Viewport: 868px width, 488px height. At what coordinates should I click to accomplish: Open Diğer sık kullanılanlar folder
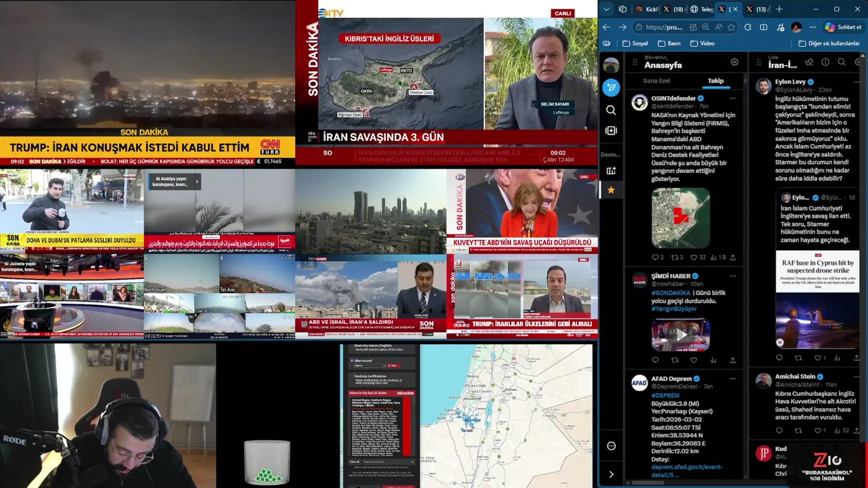tap(829, 43)
